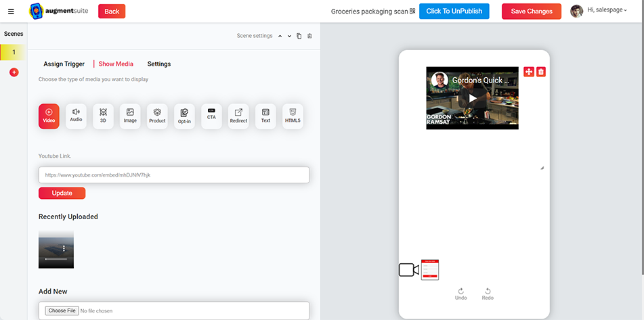Click the "Recently Uploaded" heading
This screenshot has width=644, height=320.
(x=68, y=216)
